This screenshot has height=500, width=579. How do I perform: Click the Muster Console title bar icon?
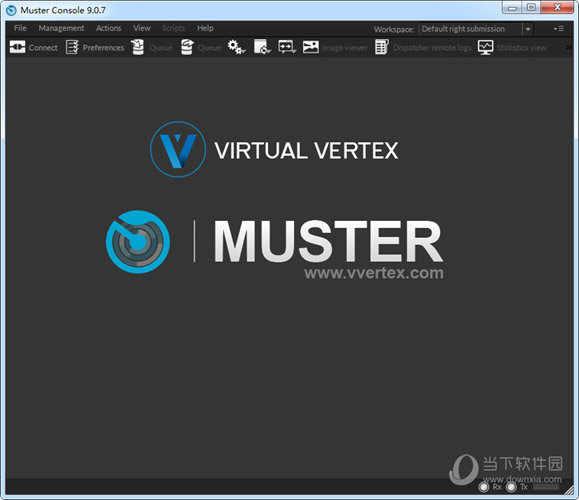coord(11,10)
